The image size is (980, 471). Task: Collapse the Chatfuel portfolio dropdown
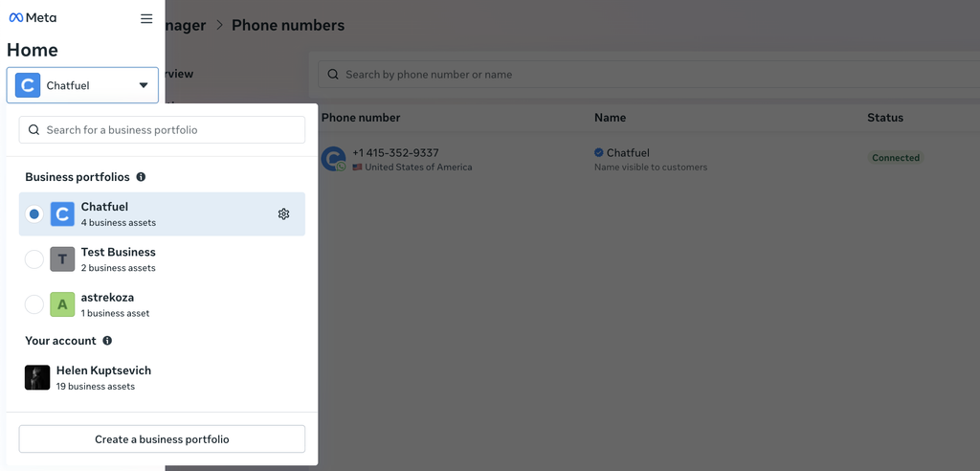(82, 85)
